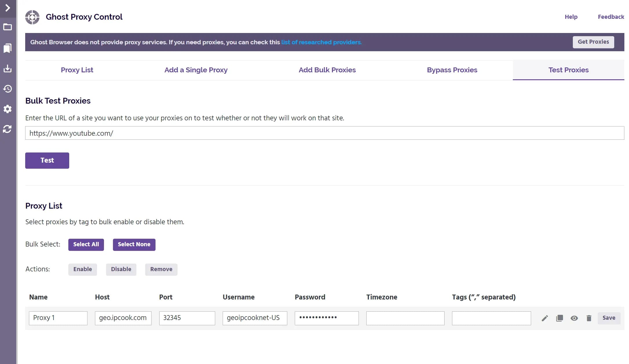Open downloads from sidebar icon
Image resolution: width=629 pixels, height=364 pixels.
click(8, 69)
